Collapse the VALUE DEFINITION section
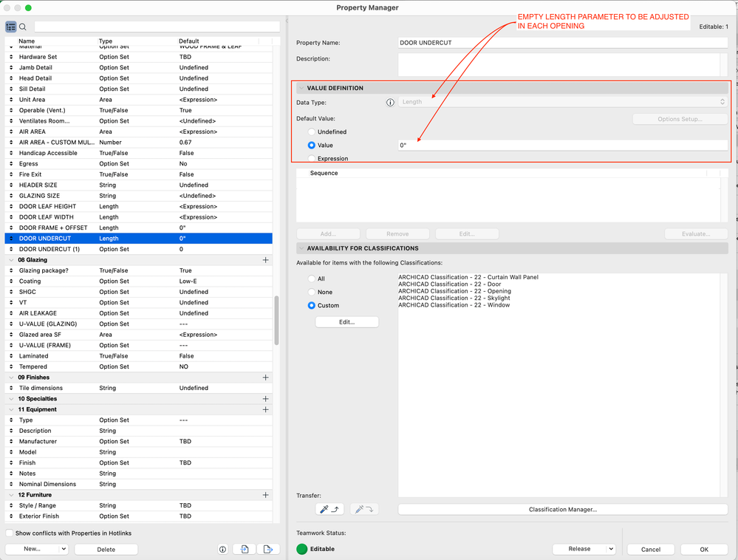 pyautogui.click(x=301, y=88)
